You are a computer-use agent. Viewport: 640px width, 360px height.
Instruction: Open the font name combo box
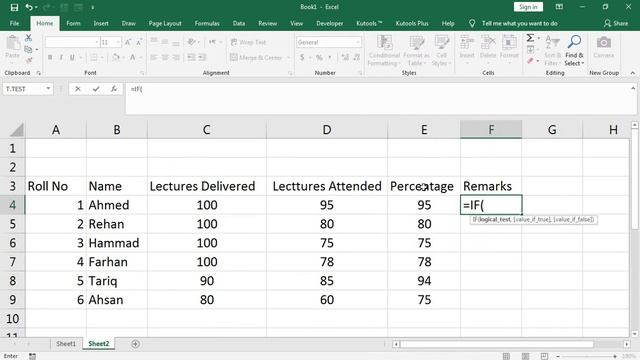pyautogui.click(x=72, y=42)
